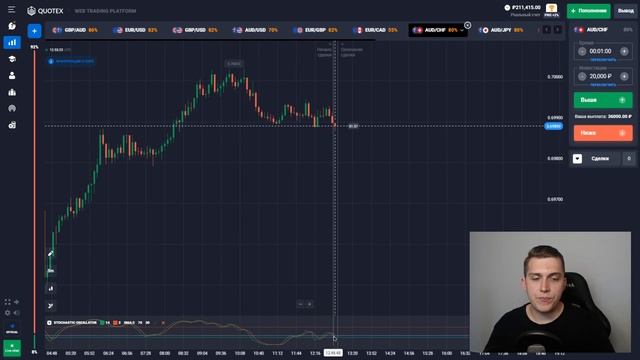Click the green Up trade button
The width and height of the screenshot is (640, 360).
tap(603, 100)
